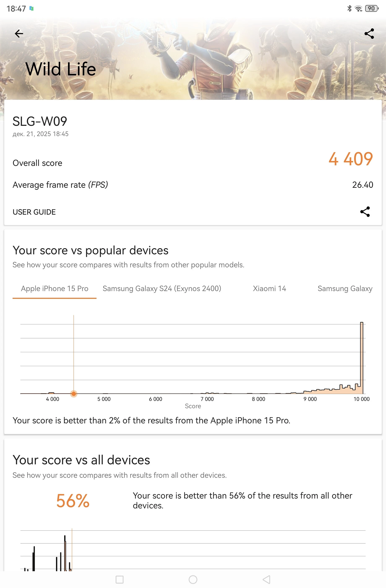The height and width of the screenshot is (588, 386).
Task: Tap the share icon beside USER GUIDE
Action: 365,212
